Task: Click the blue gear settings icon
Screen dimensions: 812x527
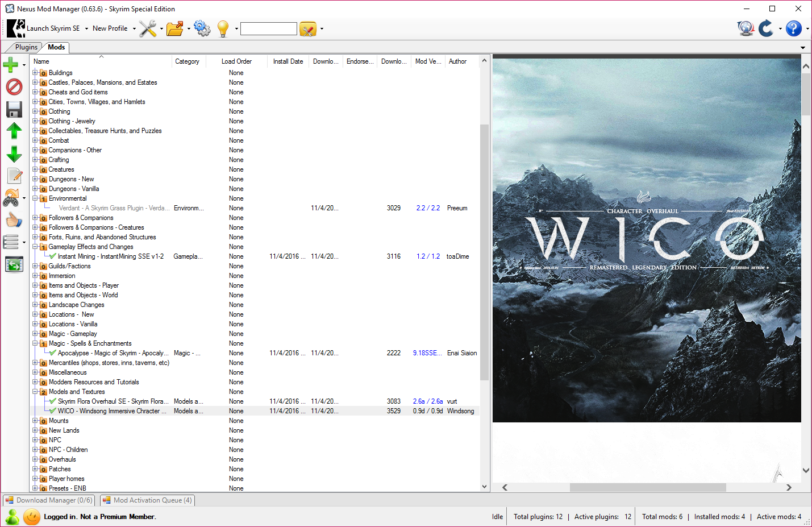Action: tap(202, 28)
